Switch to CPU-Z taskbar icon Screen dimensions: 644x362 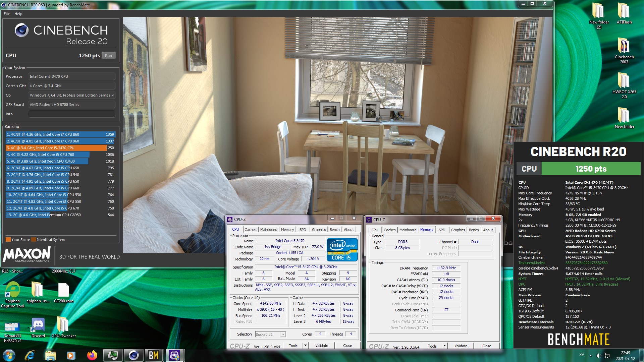pyautogui.click(x=174, y=355)
